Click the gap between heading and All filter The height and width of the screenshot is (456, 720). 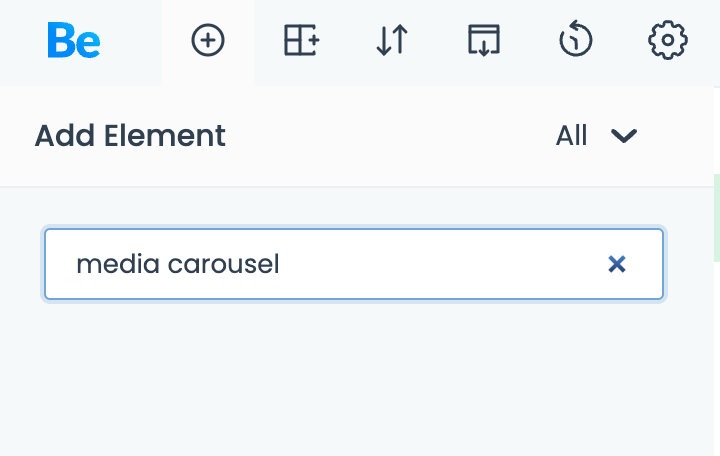pyautogui.click(x=390, y=136)
